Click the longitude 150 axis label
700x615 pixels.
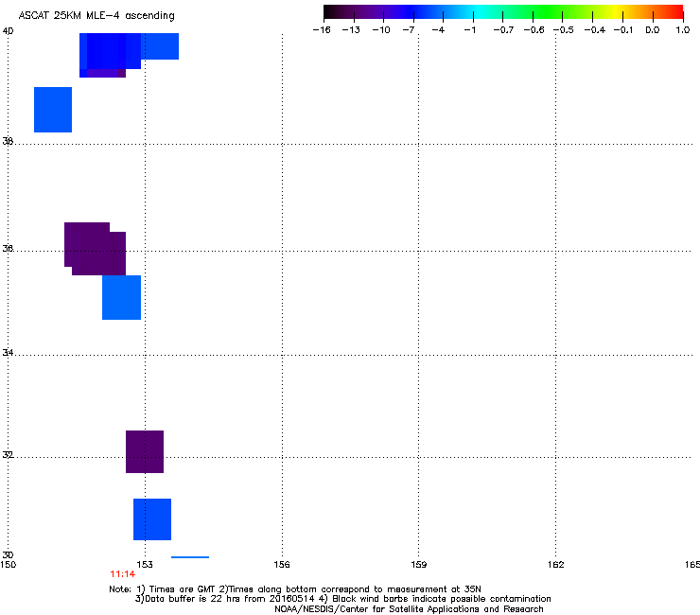pos(9,565)
